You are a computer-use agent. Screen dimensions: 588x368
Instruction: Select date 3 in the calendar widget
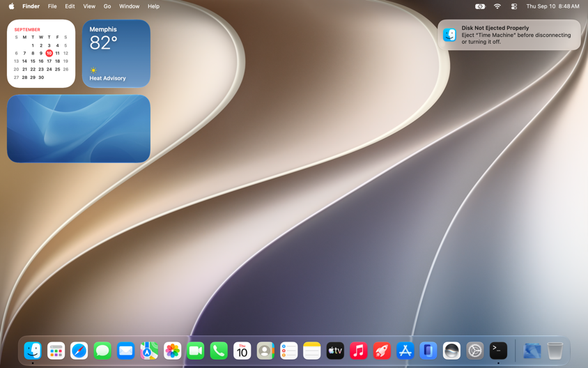click(49, 45)
